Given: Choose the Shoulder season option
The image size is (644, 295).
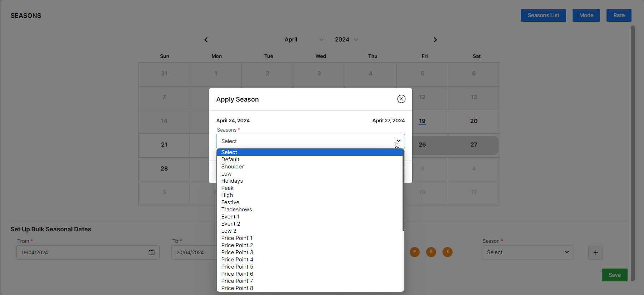Looking at the screenshot, I should coord(233,167).
